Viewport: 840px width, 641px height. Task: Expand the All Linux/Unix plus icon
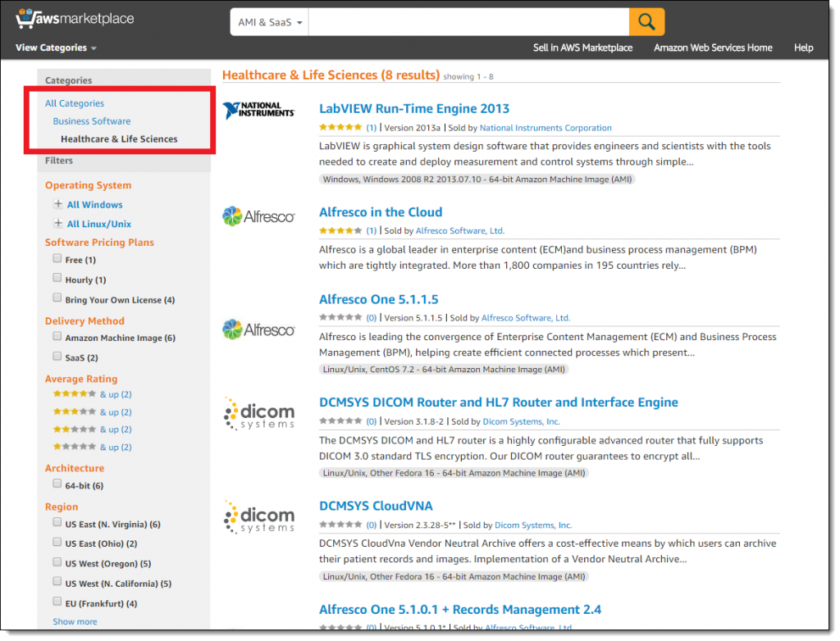pyautogui.click(x=58, y=223)
